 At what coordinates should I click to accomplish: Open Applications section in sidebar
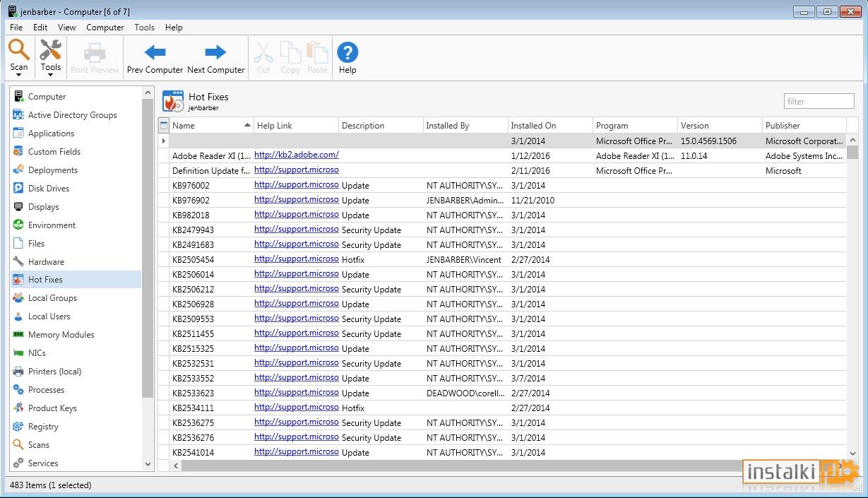[51, 134]
